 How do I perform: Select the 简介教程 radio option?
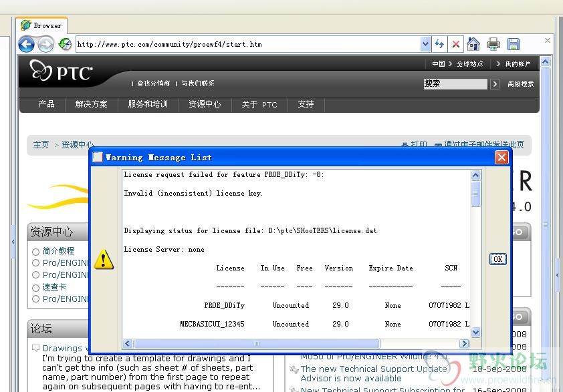click(x=35, y=252)
